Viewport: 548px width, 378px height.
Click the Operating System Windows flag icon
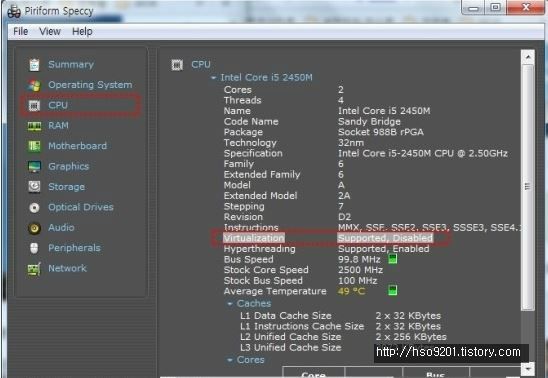[34, 85]
